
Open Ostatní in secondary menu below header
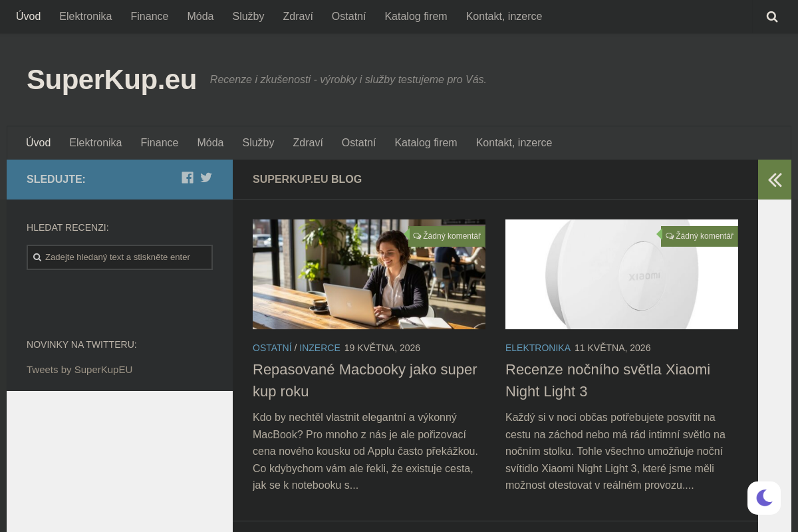(x=358, y=143)
